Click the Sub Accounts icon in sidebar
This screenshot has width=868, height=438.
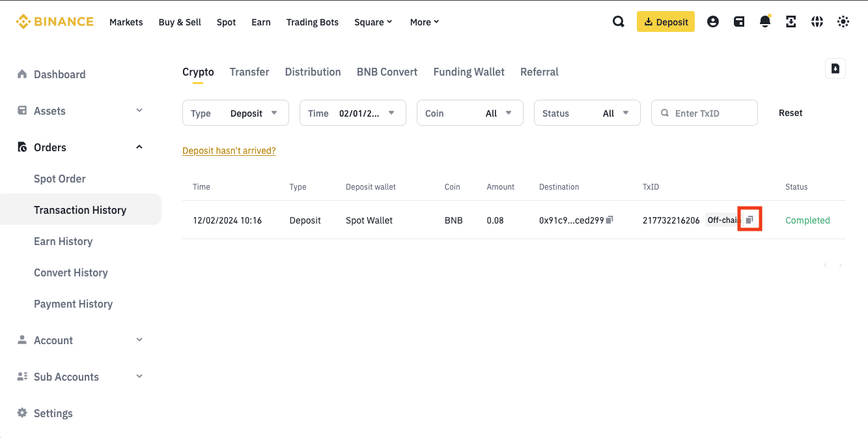click(22, 377)
